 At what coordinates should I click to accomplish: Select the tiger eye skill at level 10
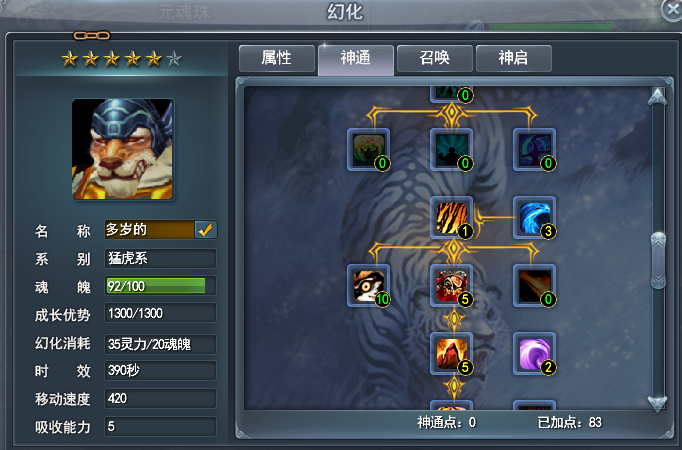pos(368,286)
